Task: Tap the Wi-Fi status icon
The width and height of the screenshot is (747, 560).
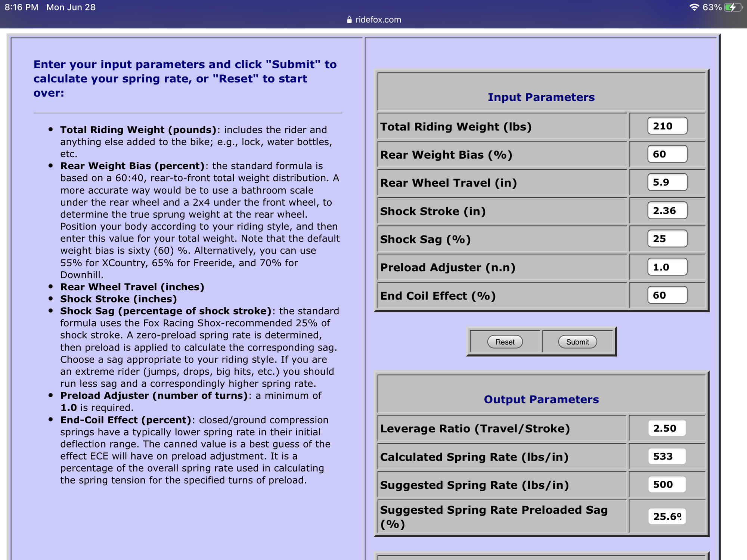Action: 694,7
